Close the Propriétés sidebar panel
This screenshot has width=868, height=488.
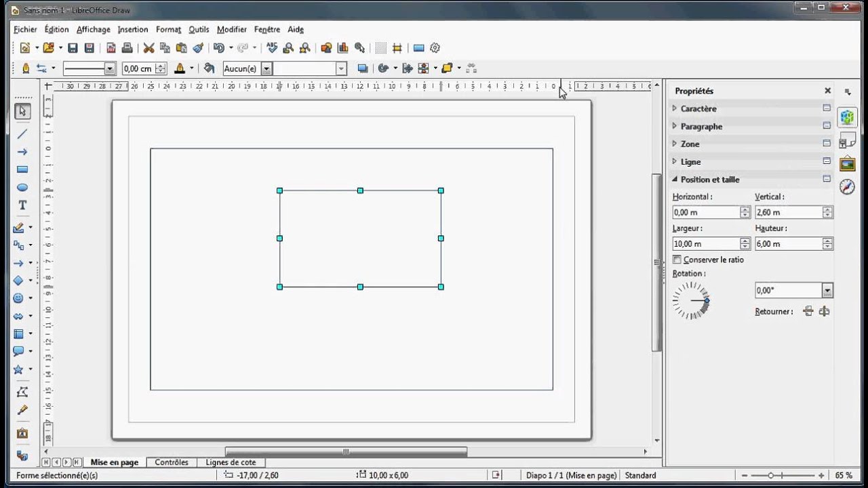(827, 91)
